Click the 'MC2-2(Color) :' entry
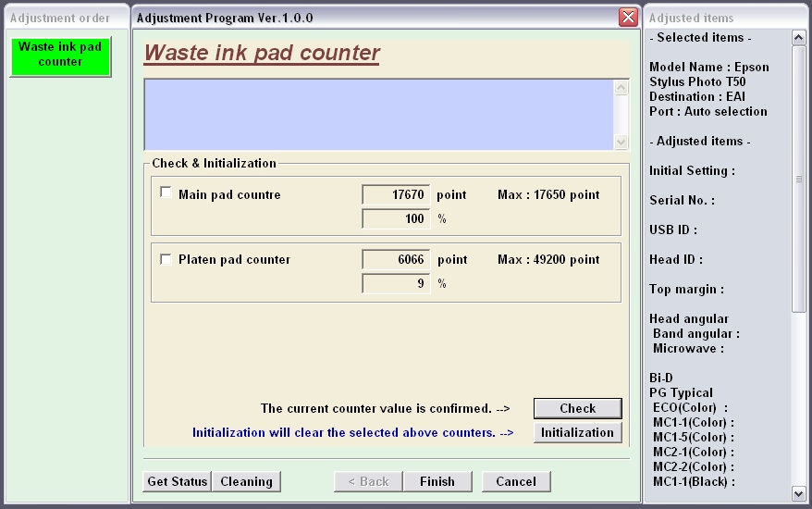 (x=694, y=467)
